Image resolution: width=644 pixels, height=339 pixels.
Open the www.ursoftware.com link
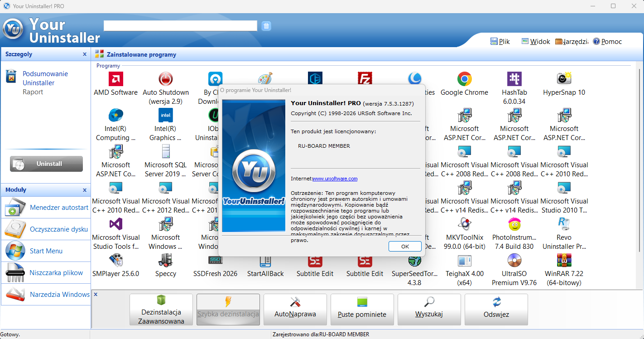[x=335, y=179]
